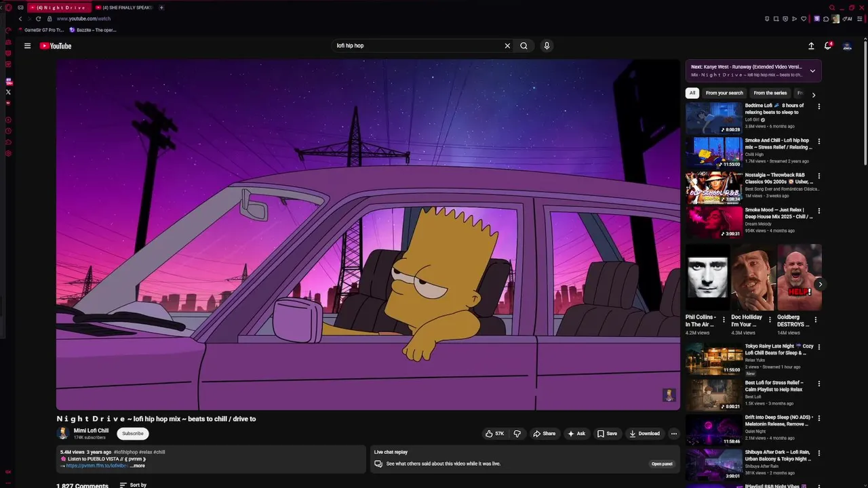Click inside the lofi hip hop search field
The height and width of the screenshot is (488, 868).
(x=417, y=46)
